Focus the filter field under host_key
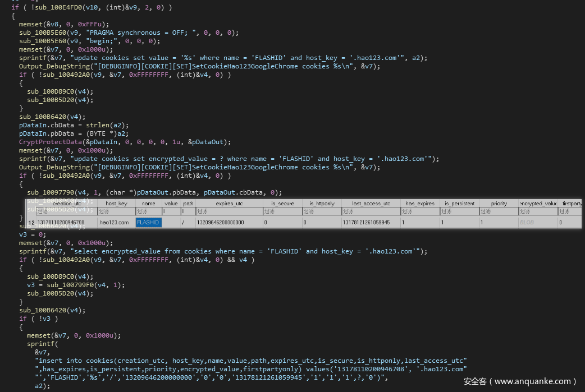The image size is (585, 392). (116, 212)
